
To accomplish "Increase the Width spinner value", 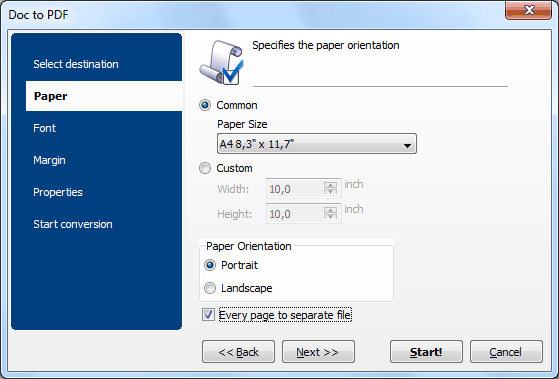I will pos(330,185).
